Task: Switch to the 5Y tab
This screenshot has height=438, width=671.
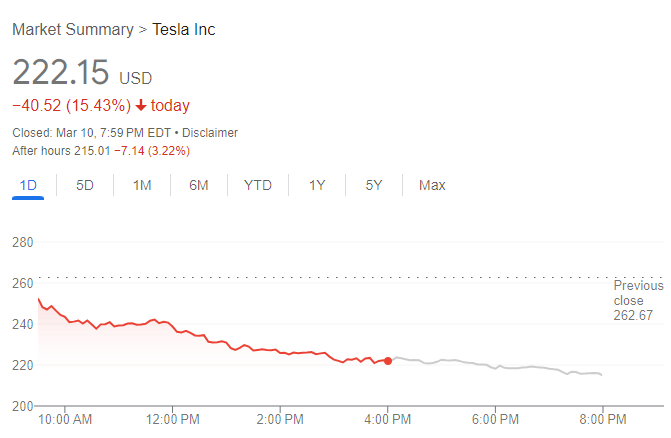Action: [x=373, y=185]
